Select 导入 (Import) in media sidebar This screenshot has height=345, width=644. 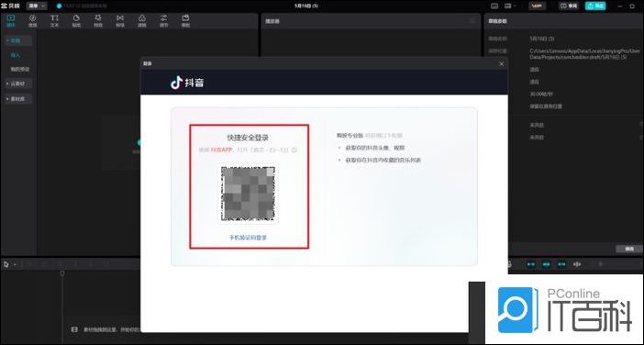16,55
